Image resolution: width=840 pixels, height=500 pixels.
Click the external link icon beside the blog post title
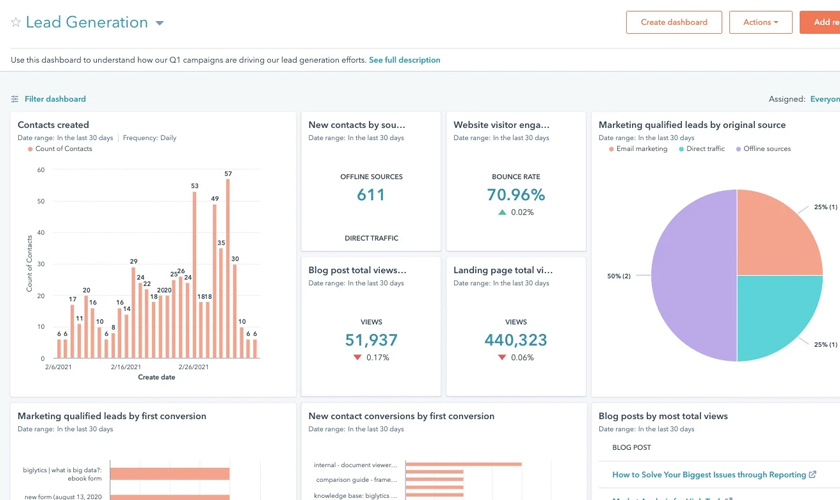tap(812, 475)
